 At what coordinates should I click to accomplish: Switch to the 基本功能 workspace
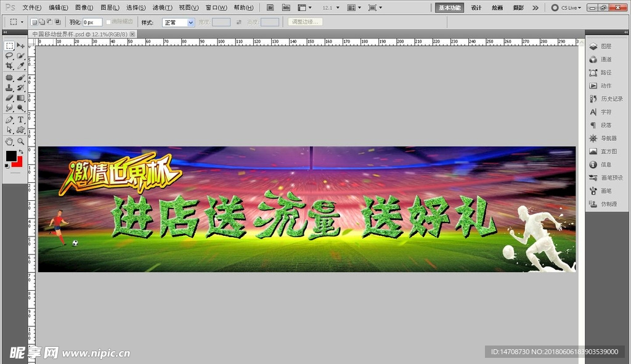pyautogui.click(x=449, y=7)
